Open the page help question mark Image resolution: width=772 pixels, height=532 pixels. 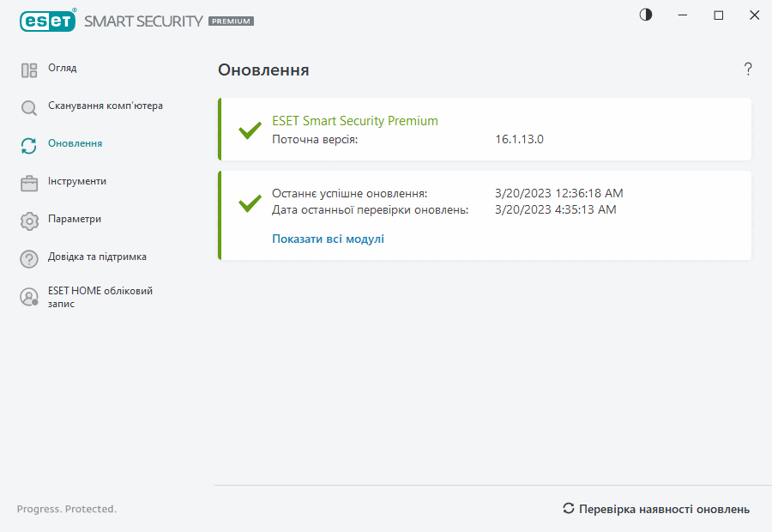point(748,70)
